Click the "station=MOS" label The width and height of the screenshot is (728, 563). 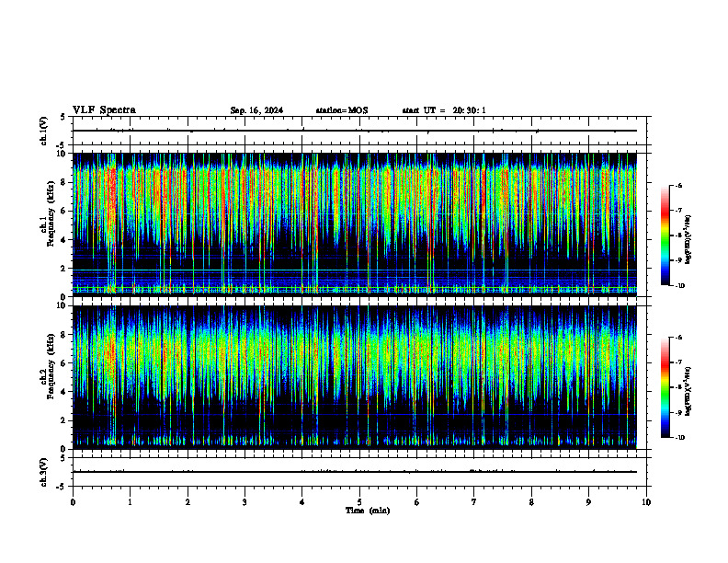(x=342, y=110)
